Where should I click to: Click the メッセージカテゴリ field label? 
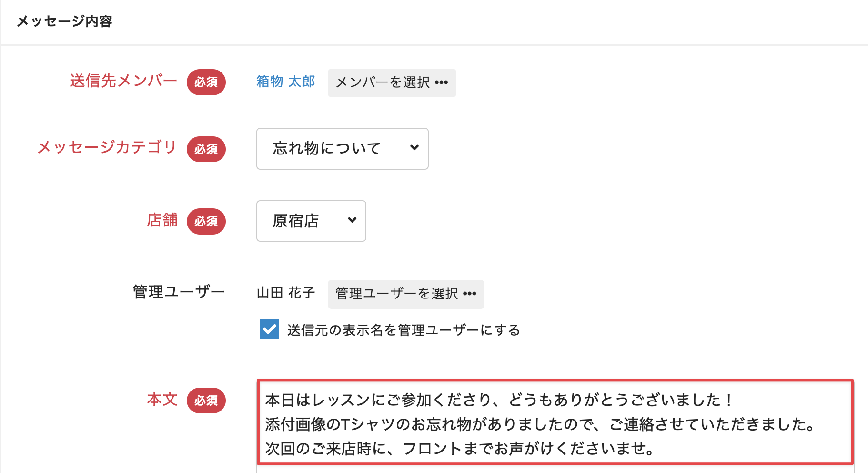pyautogui.click(x=107, y=147)
